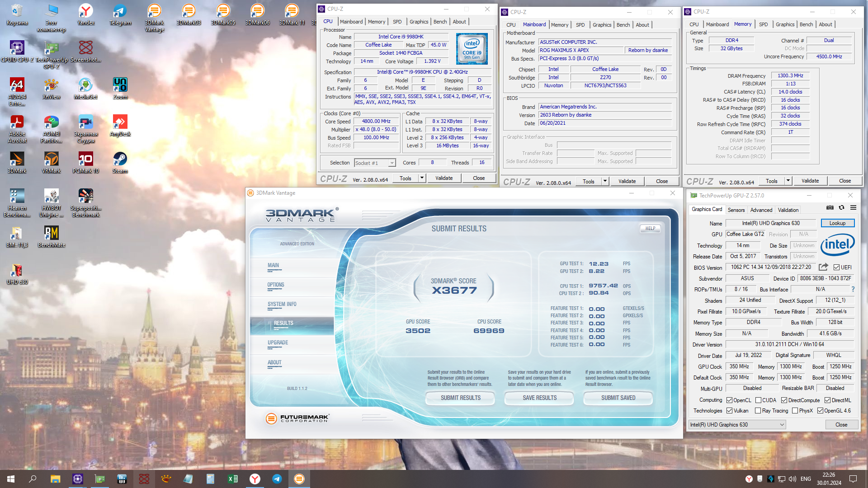Open TechPowerUp GPU-Z desktop shortcut

click(x=52, y=55)
